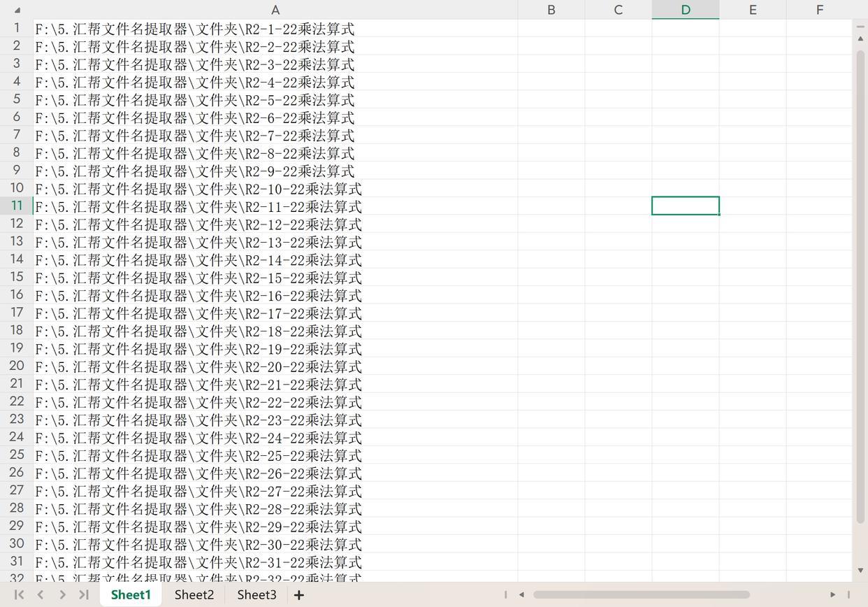Select cell with R2-7-22乘法算式 path
Screen dimensions: 868x607
tap(275, 135)
